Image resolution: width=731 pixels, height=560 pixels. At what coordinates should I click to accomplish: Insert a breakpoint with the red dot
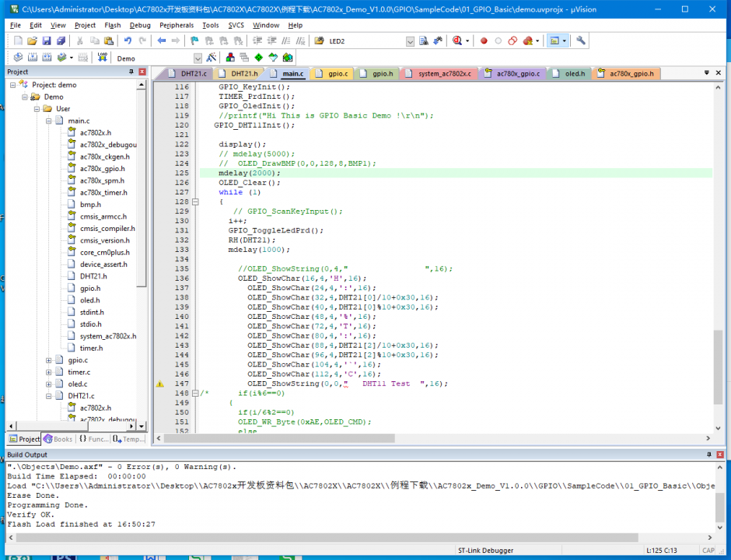tap(484, 41)
